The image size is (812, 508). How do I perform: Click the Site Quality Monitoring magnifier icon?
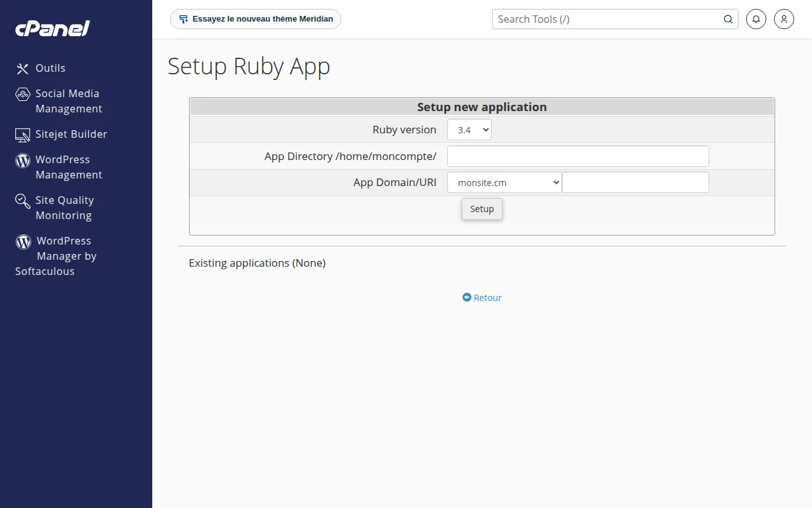point(23,201)
